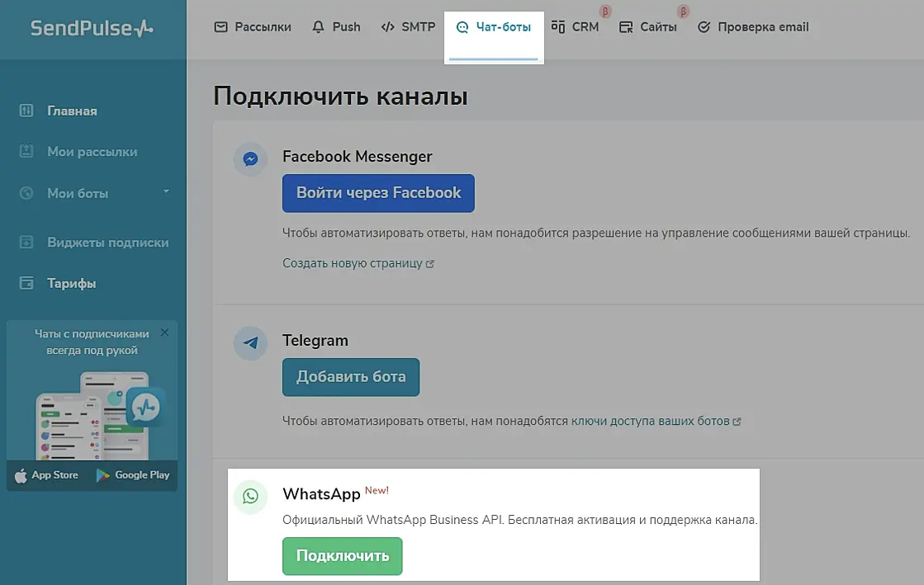Click the Главная sidebar icon
This screenshot has width=924, height=585.
(x=26, y=111)
